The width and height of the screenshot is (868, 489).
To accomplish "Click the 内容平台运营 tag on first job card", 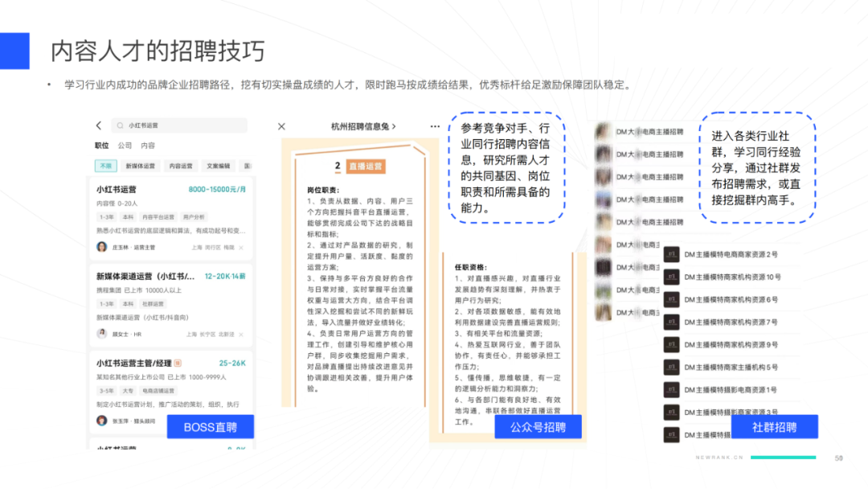I will point(158,217).
